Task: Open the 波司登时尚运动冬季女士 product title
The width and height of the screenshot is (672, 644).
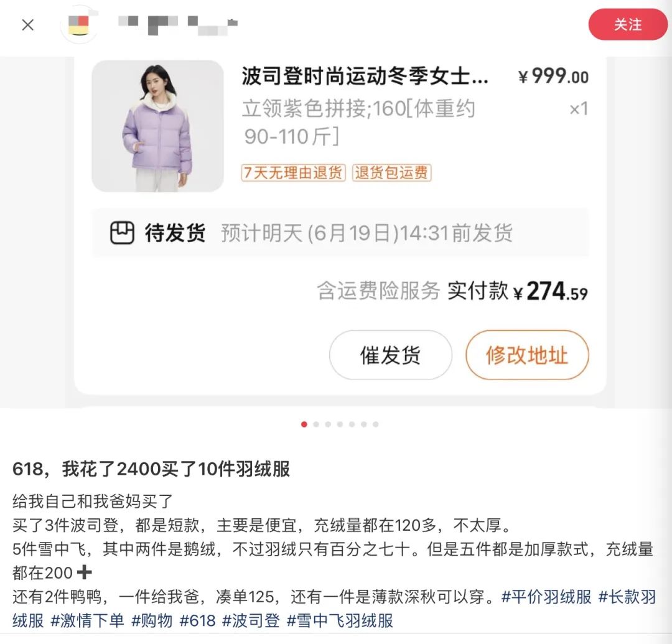Action: coord(365,77)
